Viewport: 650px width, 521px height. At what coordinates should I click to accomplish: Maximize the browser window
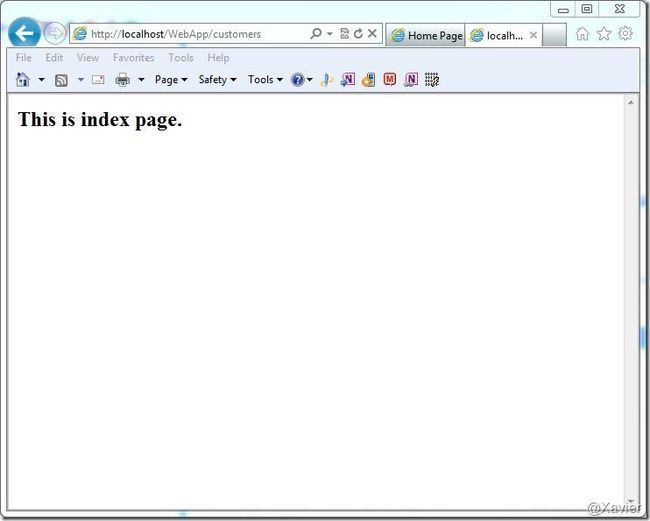(587, 9)
